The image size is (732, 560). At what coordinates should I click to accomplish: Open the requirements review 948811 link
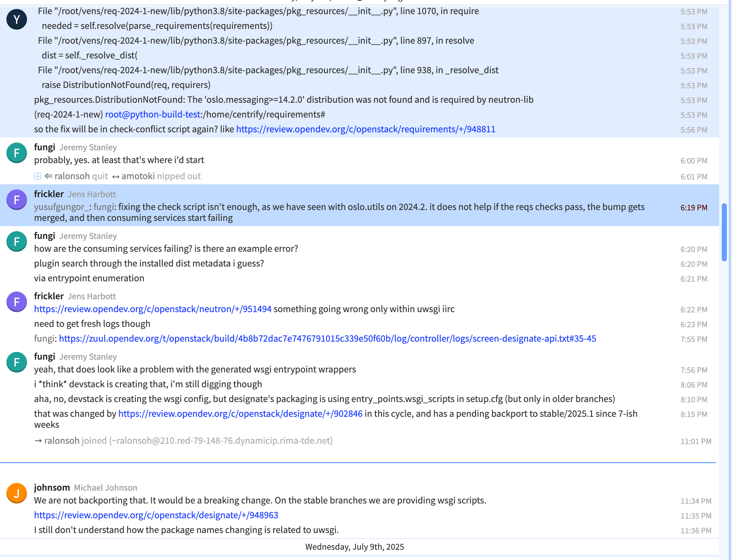[366, 129]
